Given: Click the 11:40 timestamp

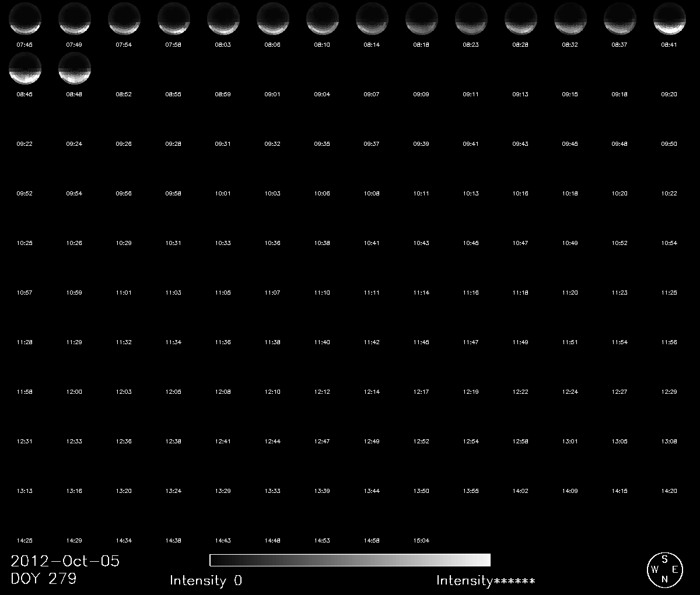Looking at the screenshot, I should point(322,342).
